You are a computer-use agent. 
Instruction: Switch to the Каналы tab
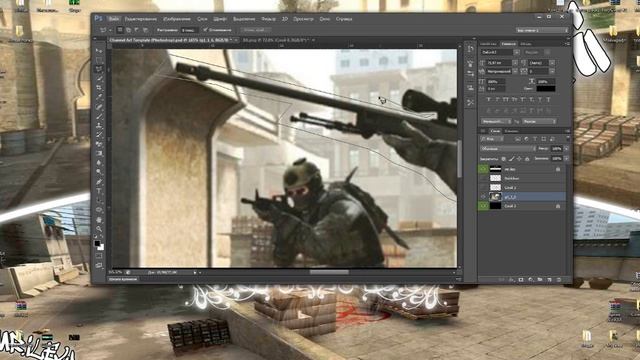(511, 131)
